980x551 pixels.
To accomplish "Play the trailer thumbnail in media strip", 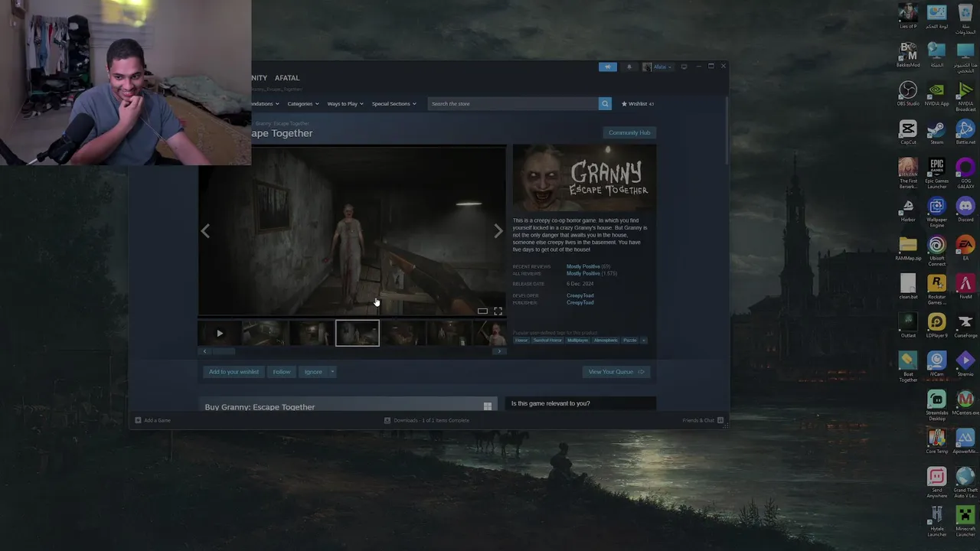I will [220, 334].
